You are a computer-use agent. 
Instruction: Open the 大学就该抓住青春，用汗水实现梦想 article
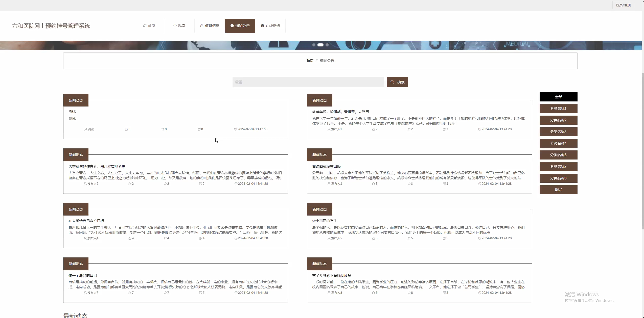(x=97, y=166)
